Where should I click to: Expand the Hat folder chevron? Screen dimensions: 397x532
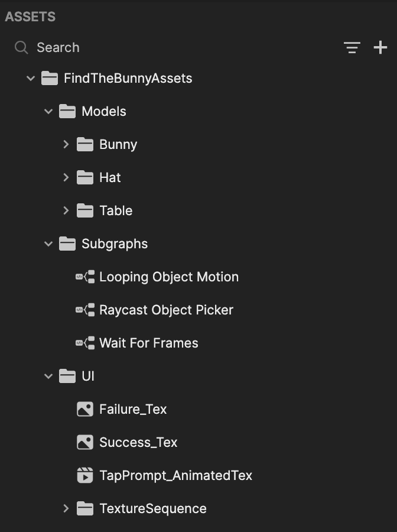pyautogui.click(x=66, y=177)
